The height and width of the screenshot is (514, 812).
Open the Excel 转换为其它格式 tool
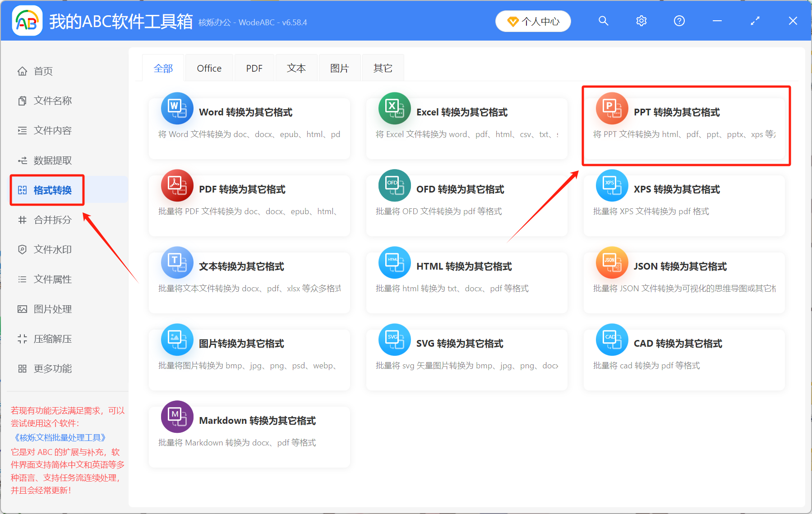[466, 122]
